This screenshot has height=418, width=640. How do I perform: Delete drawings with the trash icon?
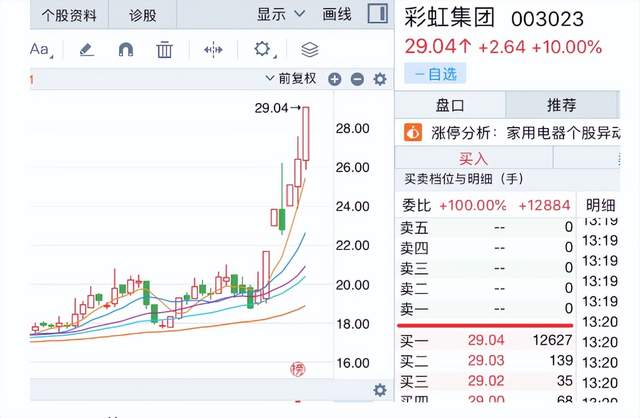[165, 49]
